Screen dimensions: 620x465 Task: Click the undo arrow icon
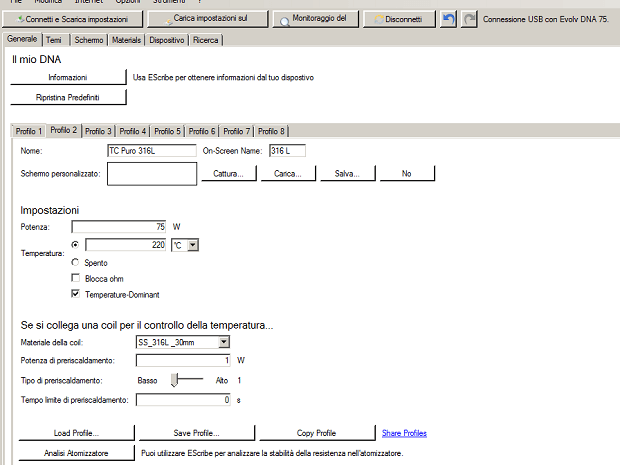tap(448, 19)
